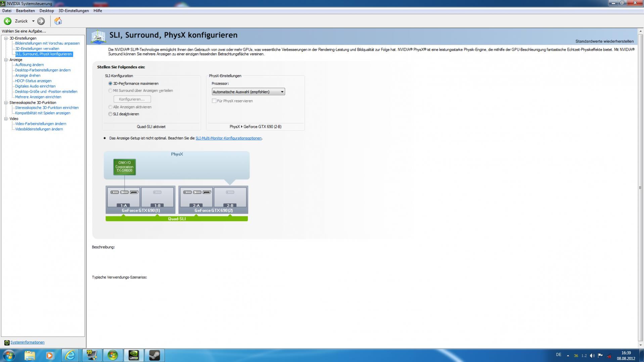Click the first DVI connector on GPU 1-A
The height and width of the screenshot is (362, 644).
[x=115, y=192]
